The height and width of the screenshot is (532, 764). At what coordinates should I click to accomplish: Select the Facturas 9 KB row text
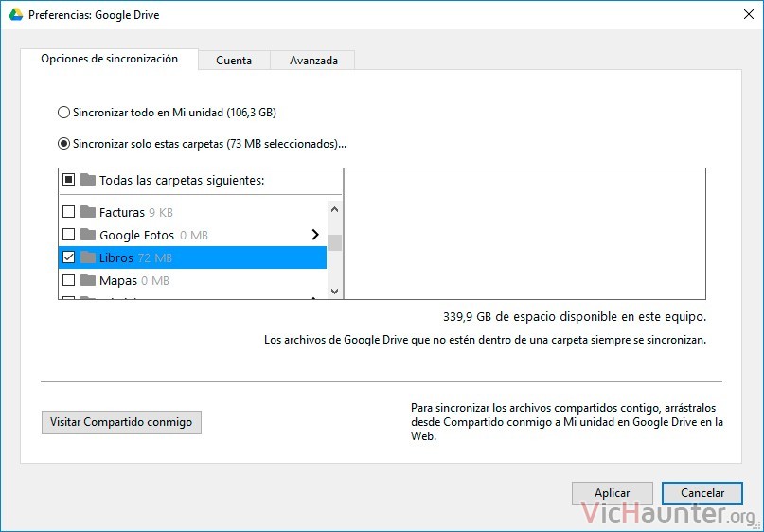click(x=136, y=212)
